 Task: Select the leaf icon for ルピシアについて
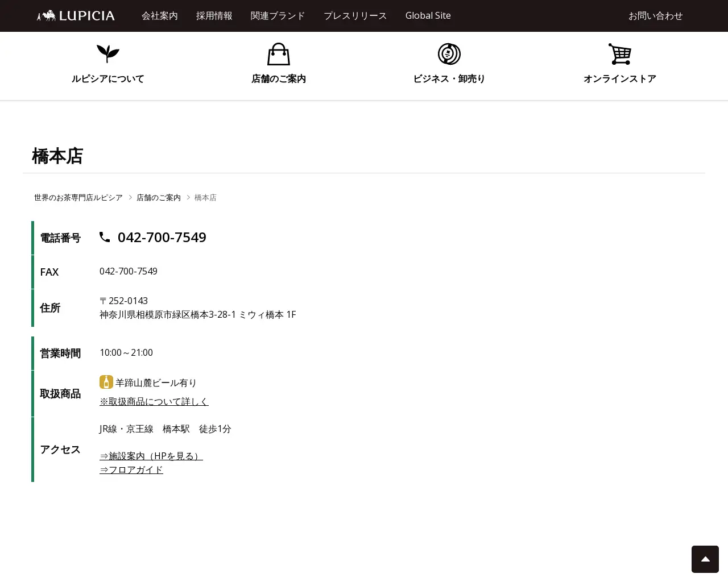[x=107, y=54]
